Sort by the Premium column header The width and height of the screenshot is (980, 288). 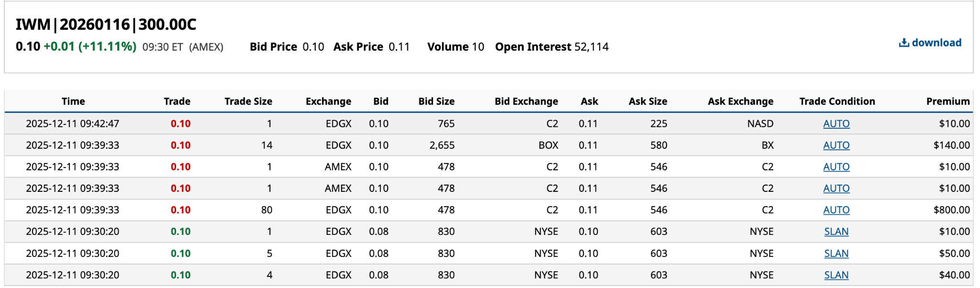click(x=947, y=101)
